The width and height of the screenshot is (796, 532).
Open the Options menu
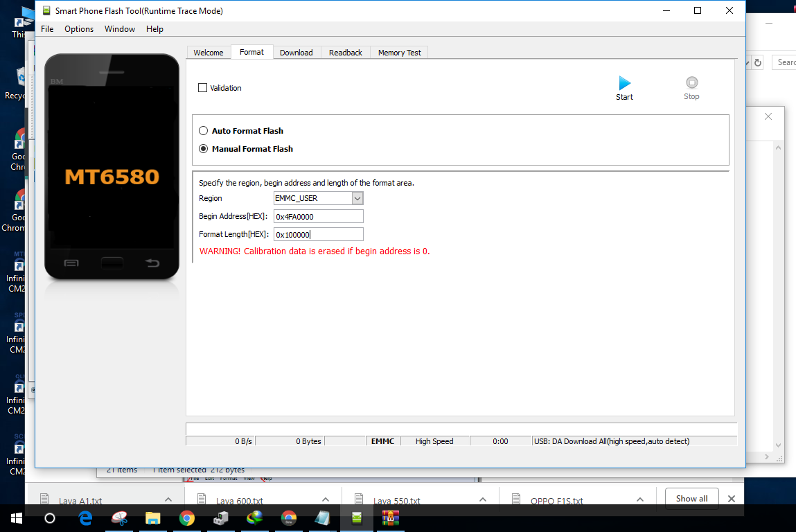pos(78,29)
